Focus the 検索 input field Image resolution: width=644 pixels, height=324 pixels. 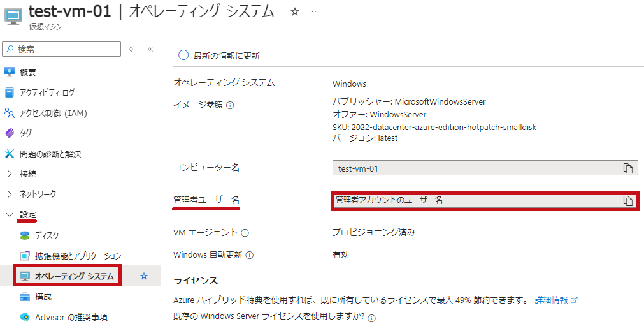[62, 49]
